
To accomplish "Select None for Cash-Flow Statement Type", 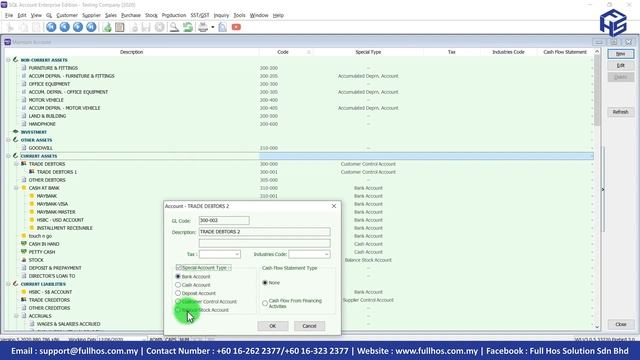I will [265, 282].
